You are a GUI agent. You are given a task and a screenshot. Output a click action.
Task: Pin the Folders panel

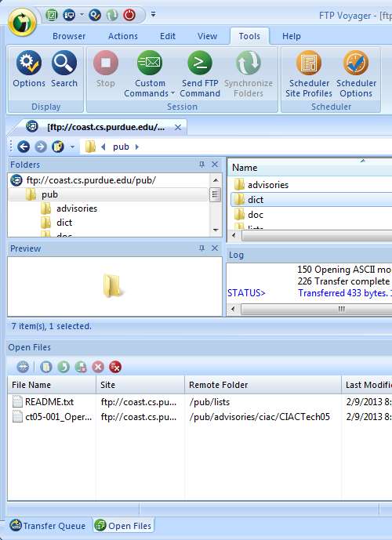click(202, 165)
